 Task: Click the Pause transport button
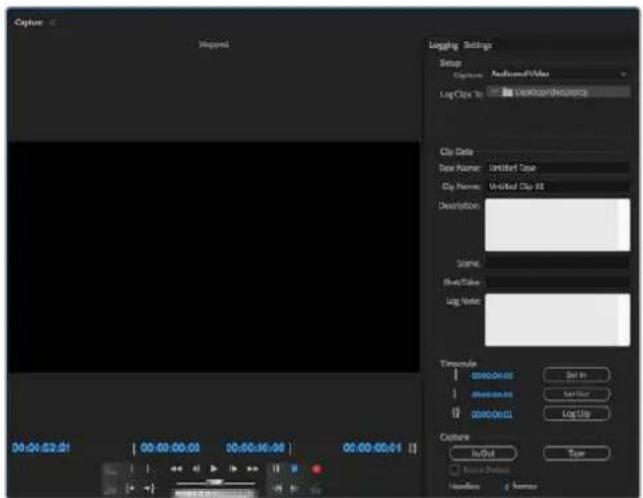point(276,469)
